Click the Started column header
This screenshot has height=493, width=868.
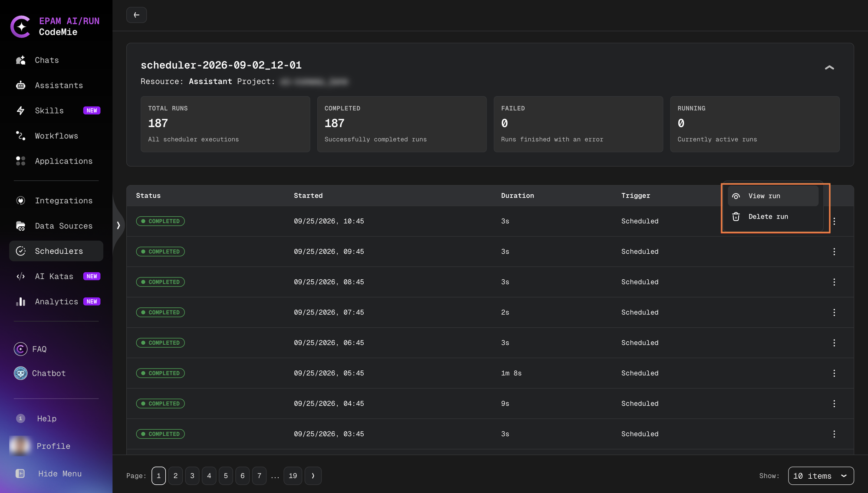click(x=308, y=196)
